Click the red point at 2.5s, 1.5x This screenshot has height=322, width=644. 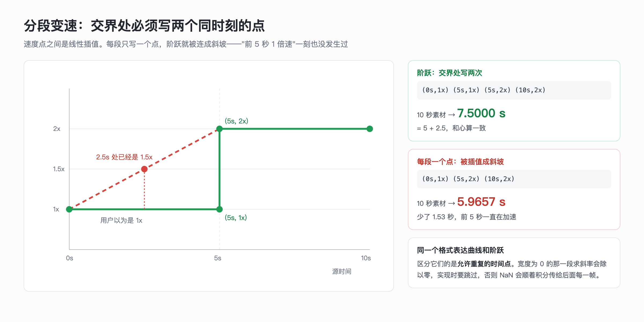tap(144, 169)
